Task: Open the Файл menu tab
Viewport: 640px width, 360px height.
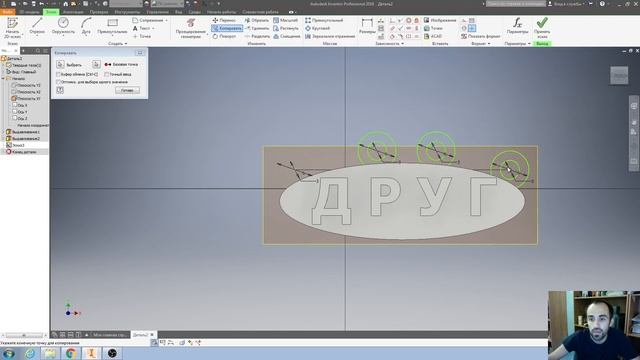Action: tap(7, 12)
